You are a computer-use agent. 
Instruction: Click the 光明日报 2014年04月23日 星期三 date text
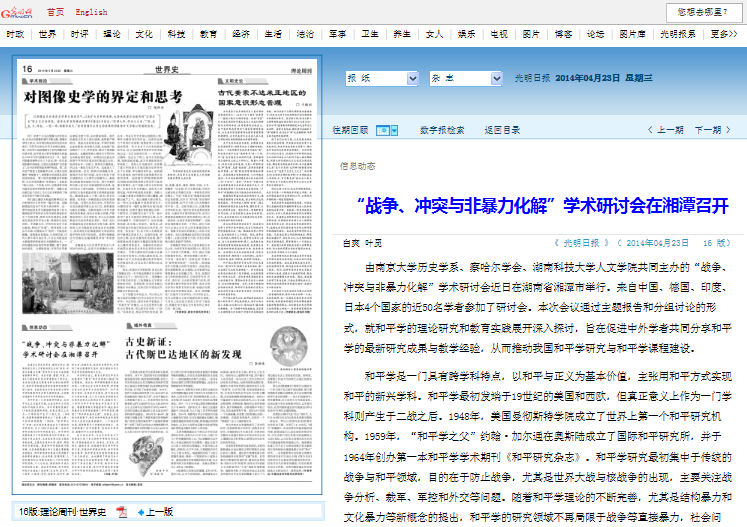coord(584,78)
